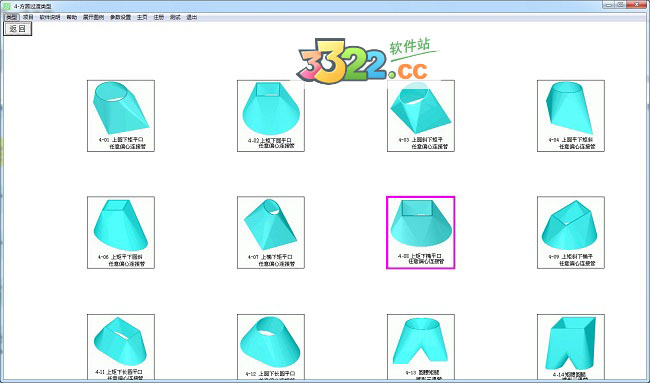
Task: Click the 4-07 caption text
Action: click(x=272, y=260)
